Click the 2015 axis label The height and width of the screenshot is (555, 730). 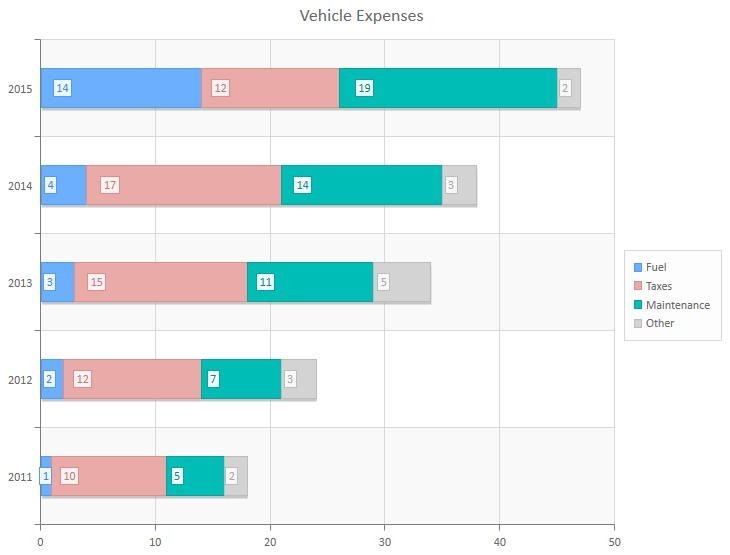click(x=20, y=89)
